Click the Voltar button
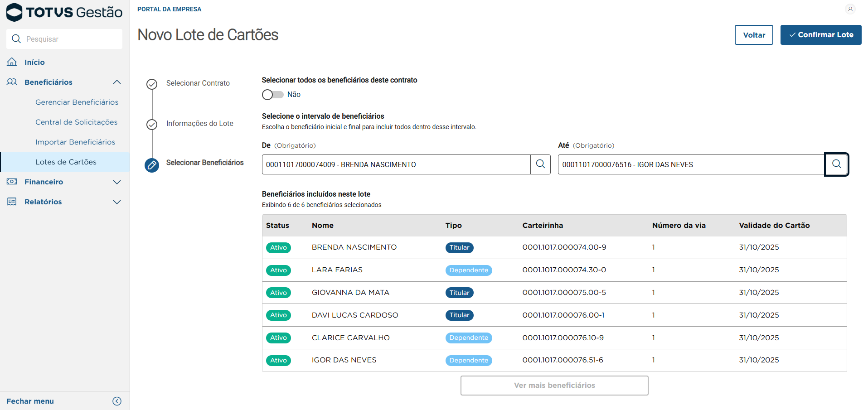Image resolution: width=868 pixels, height=410 pixels. [754, 35]
